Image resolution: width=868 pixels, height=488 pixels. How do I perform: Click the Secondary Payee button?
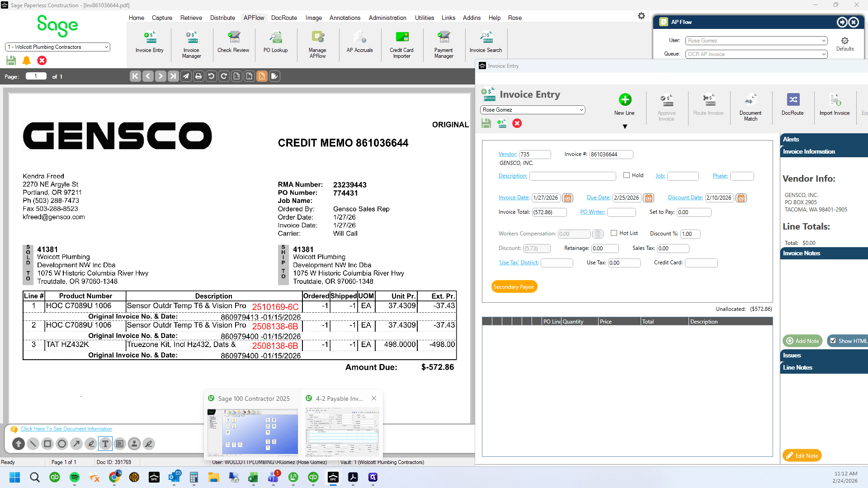point(514,287)
